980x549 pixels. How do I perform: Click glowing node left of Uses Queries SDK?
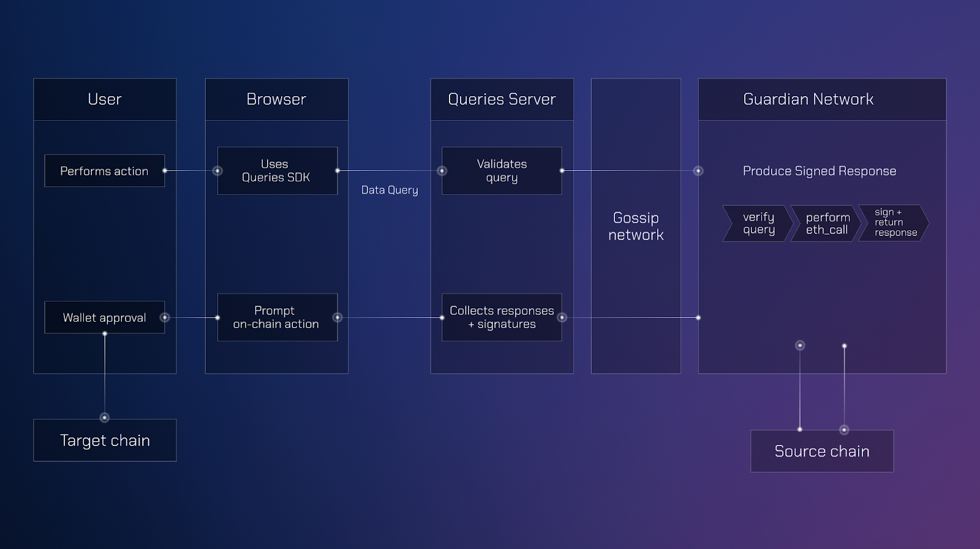[x=217, y=171]
